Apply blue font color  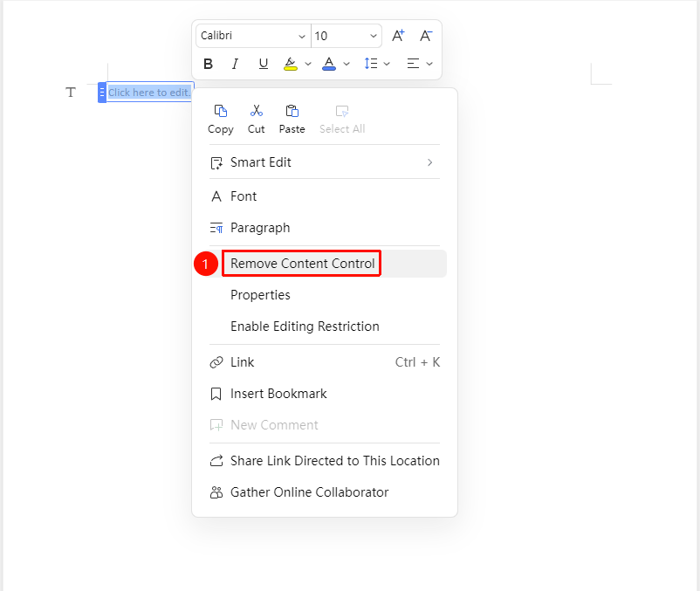pos(329,64)
